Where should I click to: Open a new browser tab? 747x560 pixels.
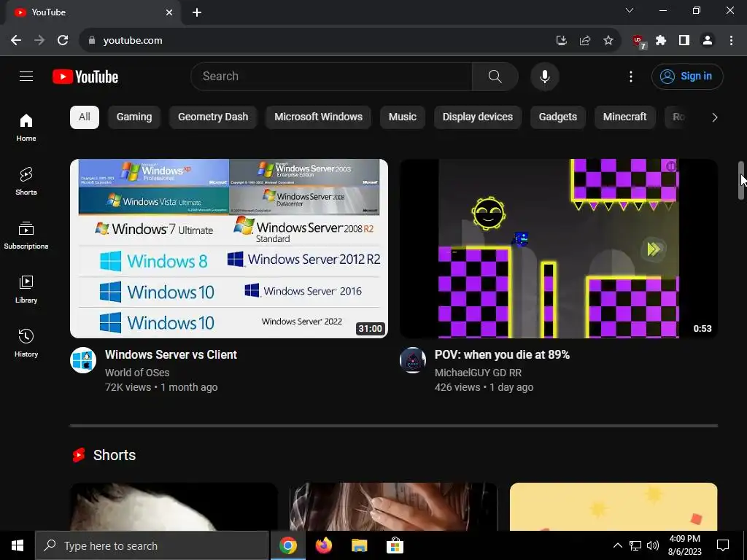click(x=197, y=12)
